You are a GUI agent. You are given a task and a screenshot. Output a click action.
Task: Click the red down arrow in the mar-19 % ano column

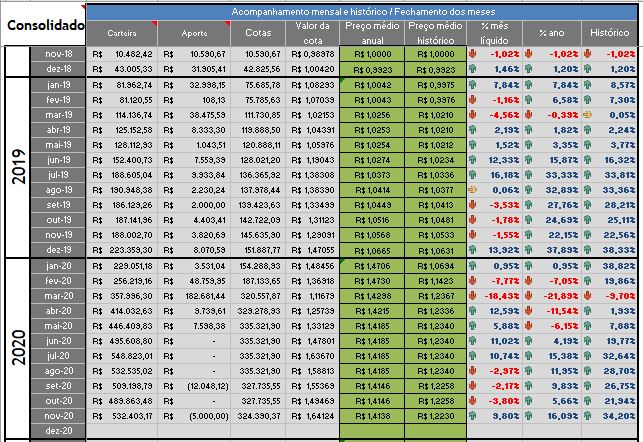[x=528, y=115]
